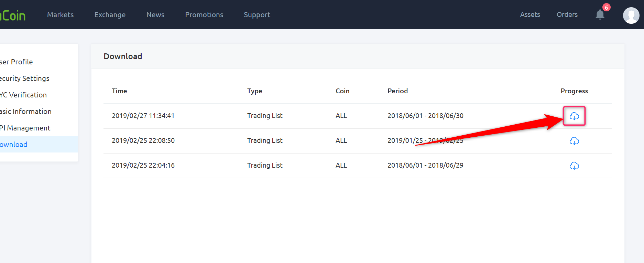644x263 pixels.
Task: Click Trading List in the 22:04:16 row
Action: (265, 166)
